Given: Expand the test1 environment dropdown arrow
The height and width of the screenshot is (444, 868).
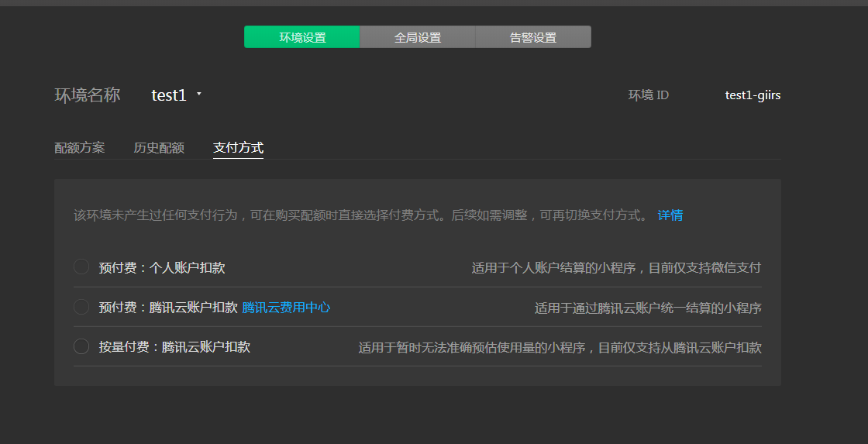Looking at the screenshot, I should (198, 95).
